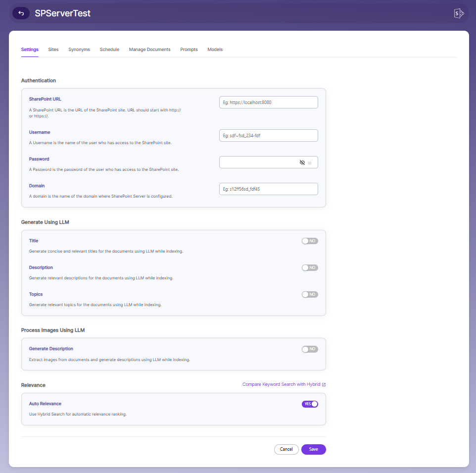Go to the Schedule tab
Screen dimensions: 476x473
coord(109,50)
